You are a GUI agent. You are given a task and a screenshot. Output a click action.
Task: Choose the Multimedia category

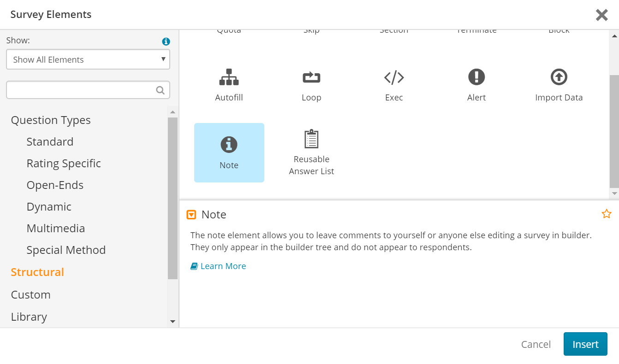[x=56, y=228]
